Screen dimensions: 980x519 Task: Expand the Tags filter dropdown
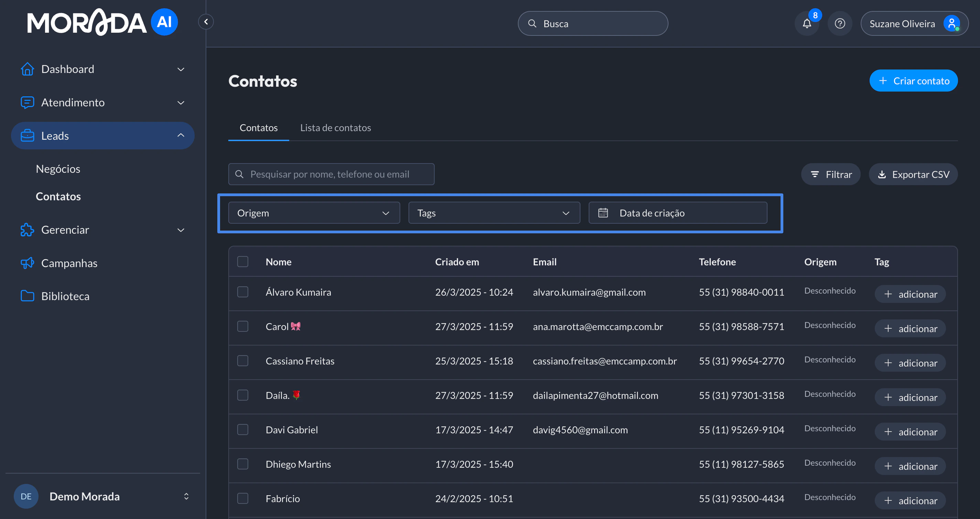tap(494, 213)
